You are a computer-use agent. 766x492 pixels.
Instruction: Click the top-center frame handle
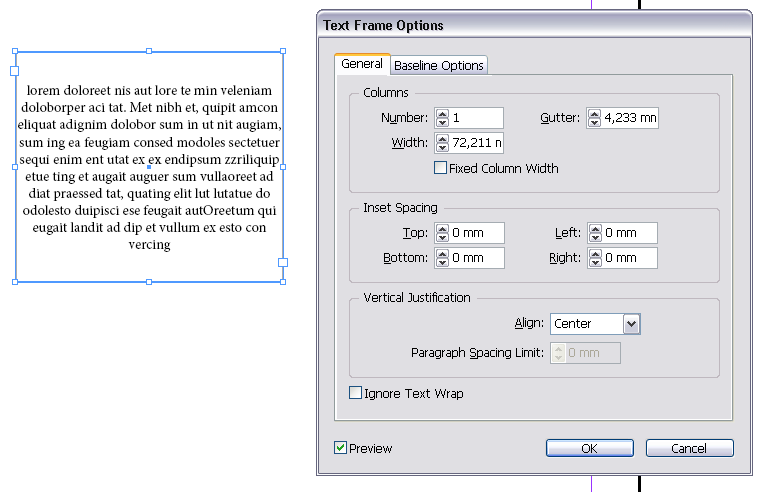tap(149, 51)
